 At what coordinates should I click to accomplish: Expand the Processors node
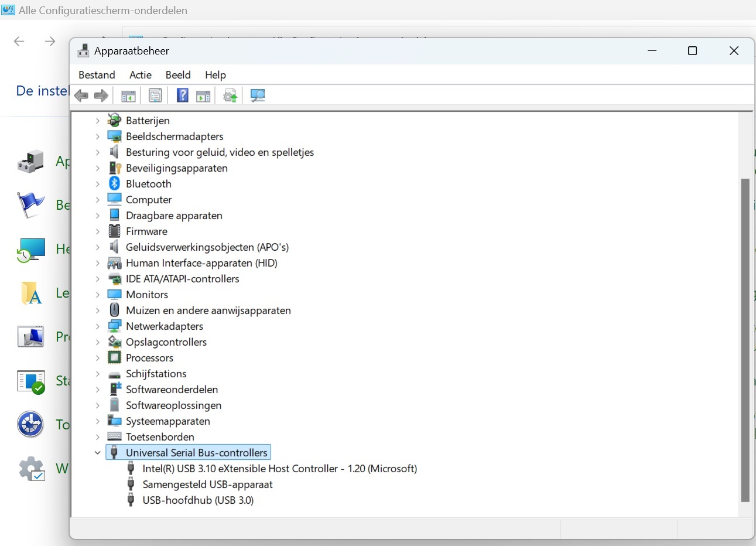coord(98,358)
